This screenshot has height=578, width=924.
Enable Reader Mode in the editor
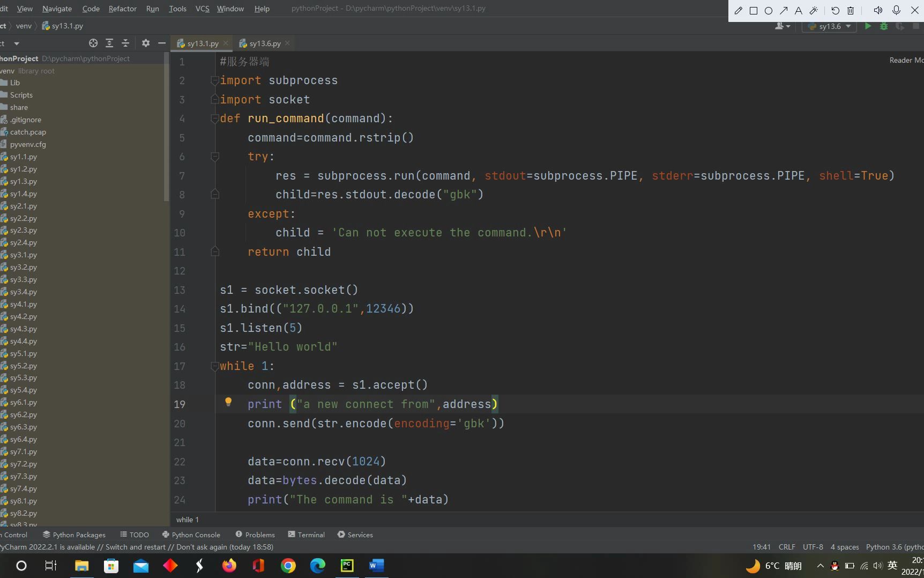(906, 60)
